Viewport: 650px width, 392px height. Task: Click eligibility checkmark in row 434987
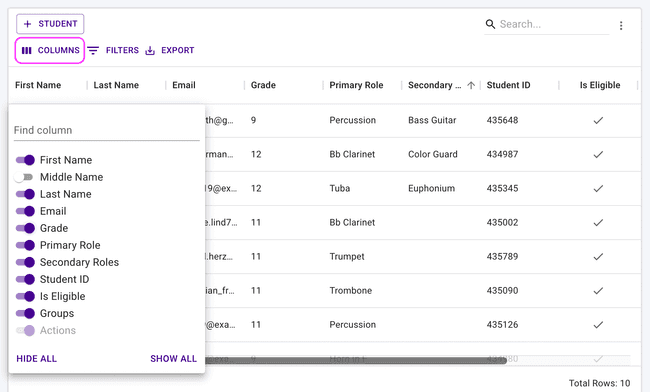[x=598, y=155]
